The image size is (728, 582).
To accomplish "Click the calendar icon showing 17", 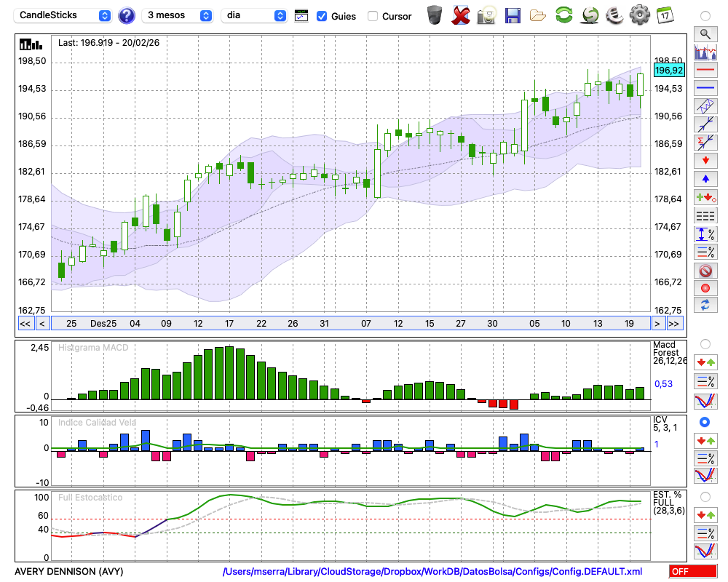I will (x=665, y=15).
